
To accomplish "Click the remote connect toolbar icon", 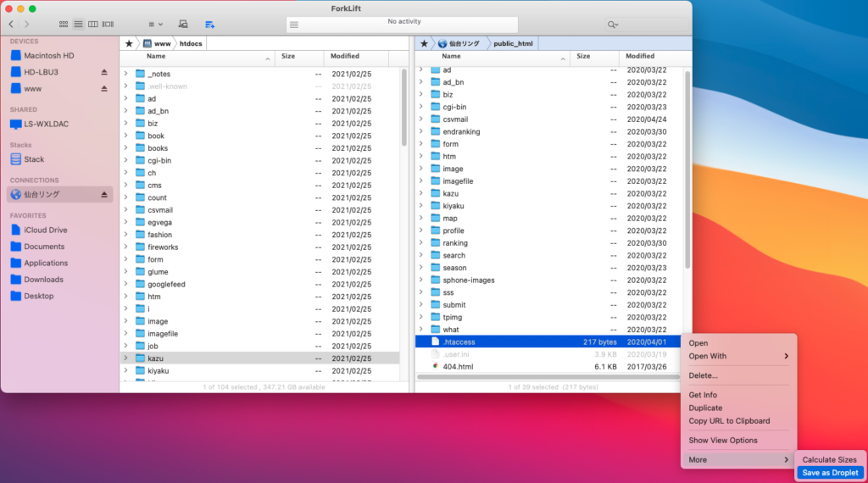I will pos(183,25).
